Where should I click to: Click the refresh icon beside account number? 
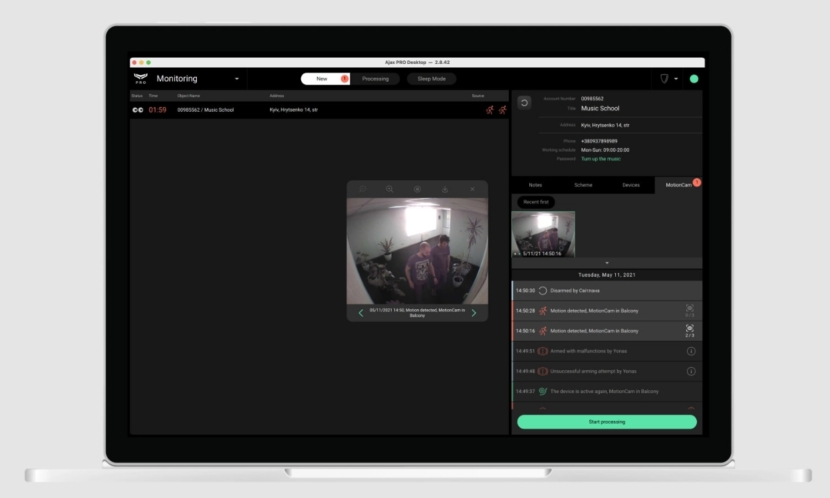coord(524,103)
